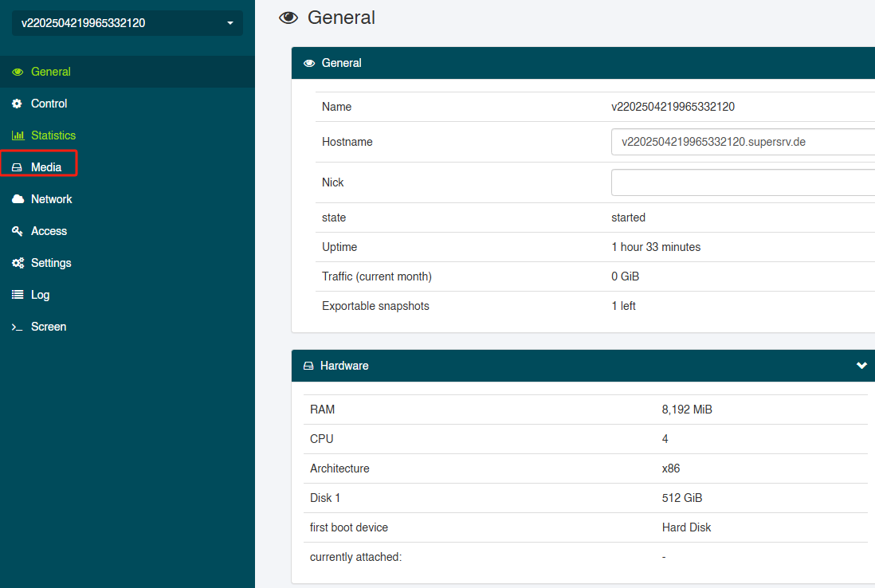Go to the Statistics page
Screen dimensions: 875x588
[53, 135]
